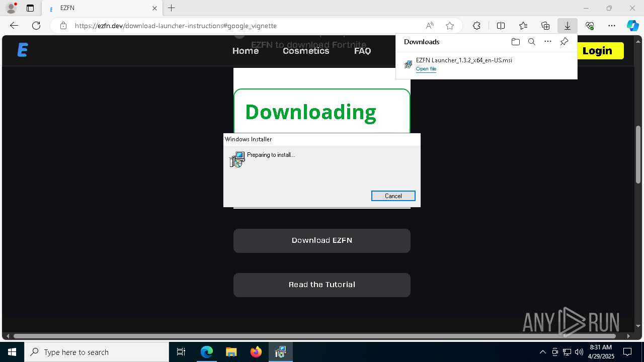Click the Open file link
The width and height of the screenshot is (644, 362).
point(426,69)
